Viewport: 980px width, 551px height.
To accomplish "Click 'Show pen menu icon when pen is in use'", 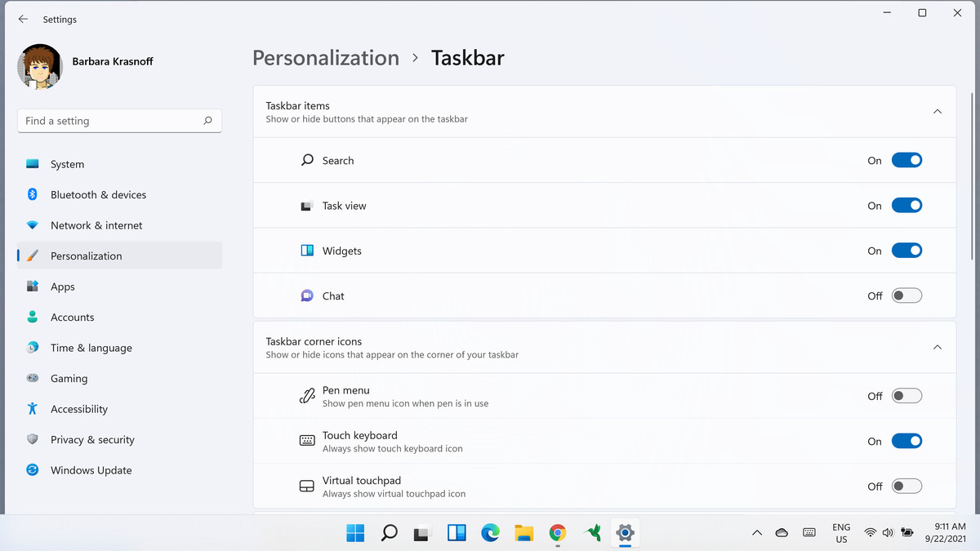I will (x=405, y=403).
